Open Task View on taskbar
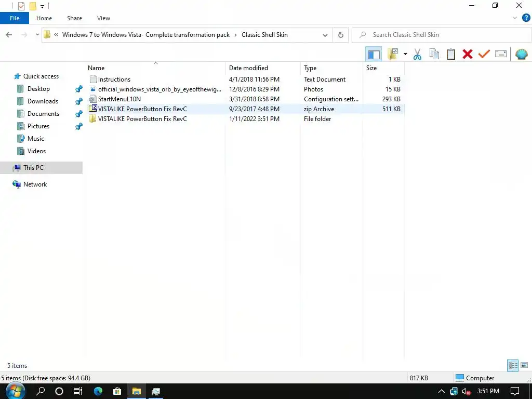The image size is (532, 399). [x=78, y=391]
